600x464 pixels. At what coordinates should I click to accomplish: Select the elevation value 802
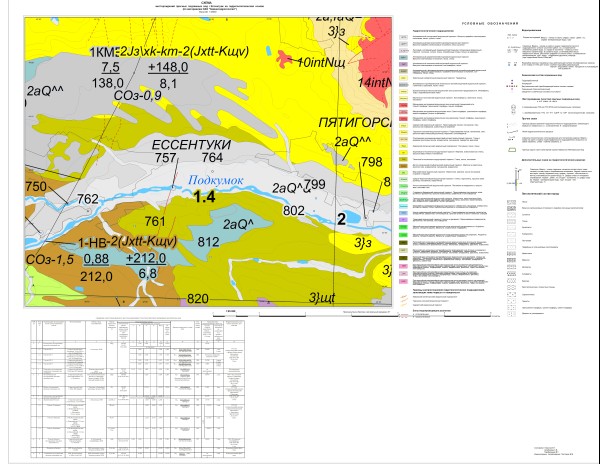coord(293,211)
